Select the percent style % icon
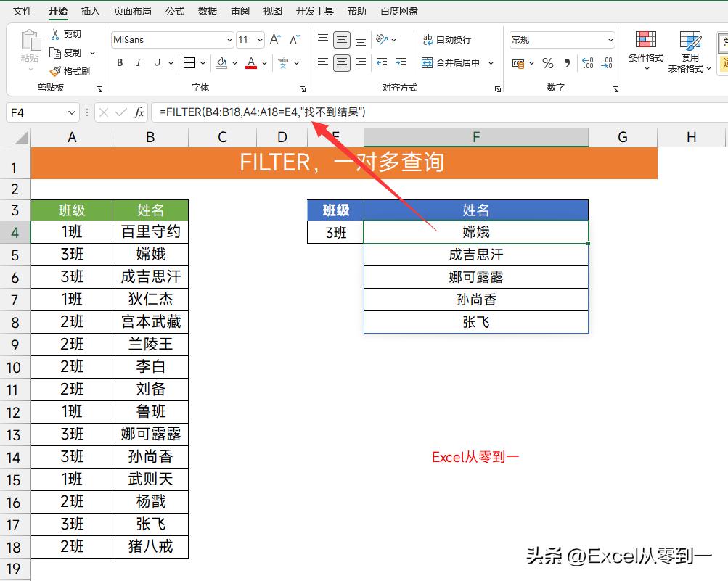This screenshot has width=728, height=581. point(547,64)
